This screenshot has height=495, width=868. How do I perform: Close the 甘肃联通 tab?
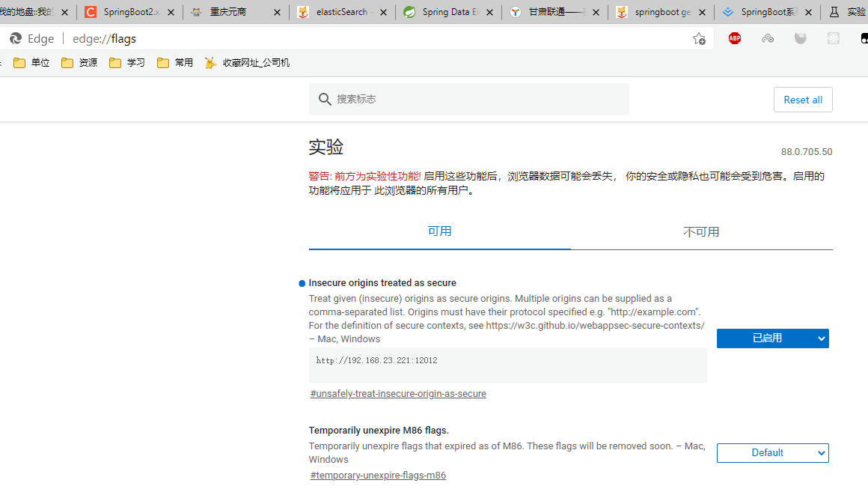(596, 12)
